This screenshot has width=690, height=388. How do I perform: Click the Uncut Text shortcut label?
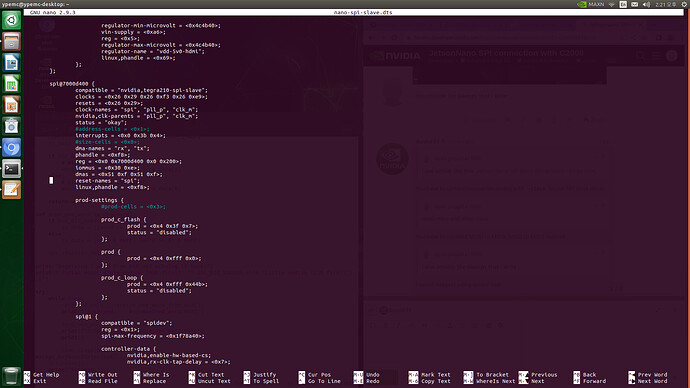(214, 381)
